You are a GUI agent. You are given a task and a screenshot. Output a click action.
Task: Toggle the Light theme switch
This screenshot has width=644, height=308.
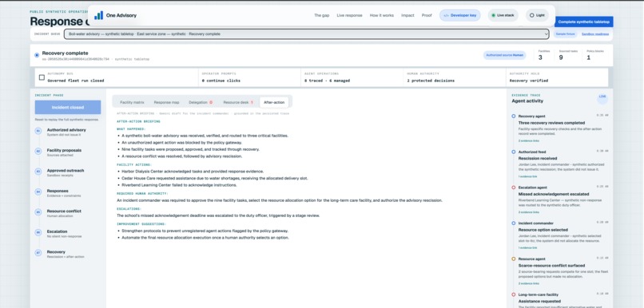click(x=537, y=15)
